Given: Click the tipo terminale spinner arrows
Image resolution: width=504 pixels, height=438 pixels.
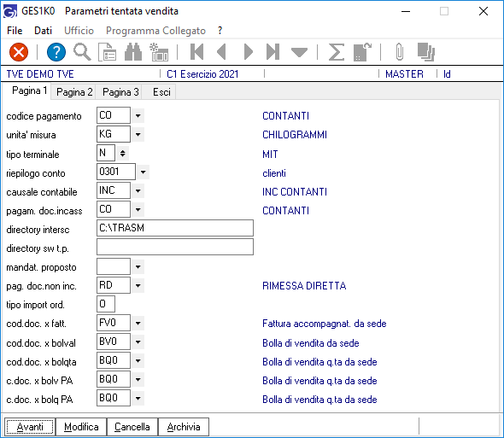Looking at the screenshot, I should click(122, 154).
